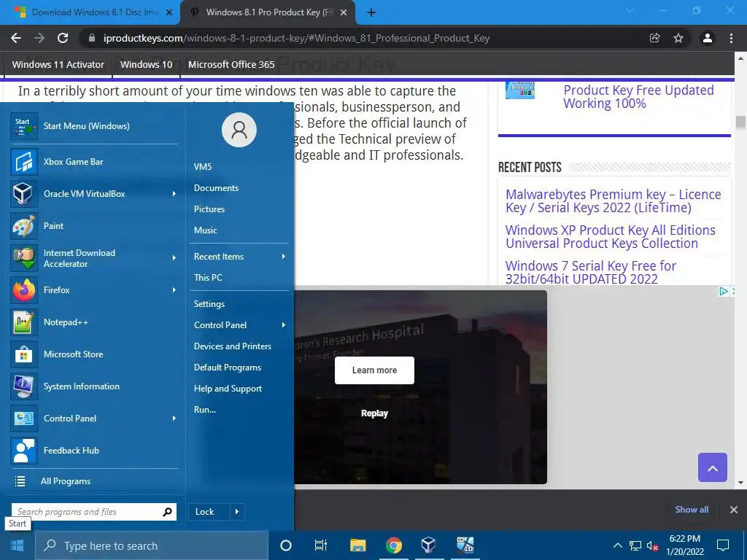Open Feedback Hub icon
This screenshot has height=560, width=747.
point(24,451)
